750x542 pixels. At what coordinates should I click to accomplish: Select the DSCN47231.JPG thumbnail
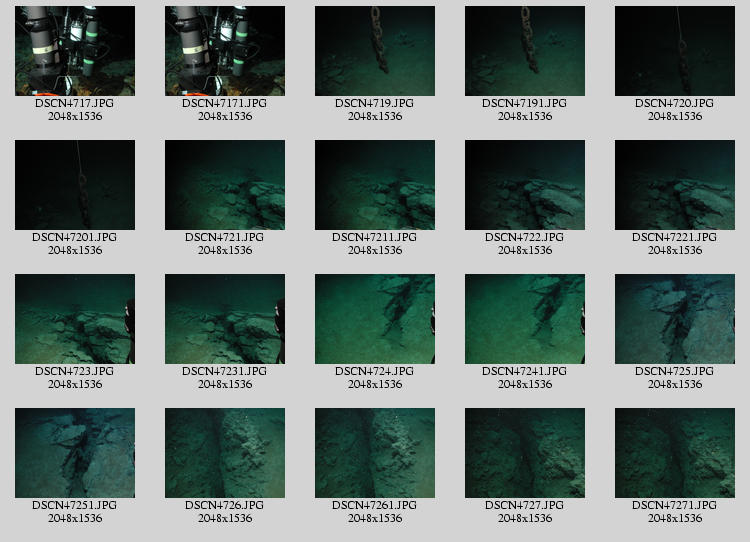225,319
